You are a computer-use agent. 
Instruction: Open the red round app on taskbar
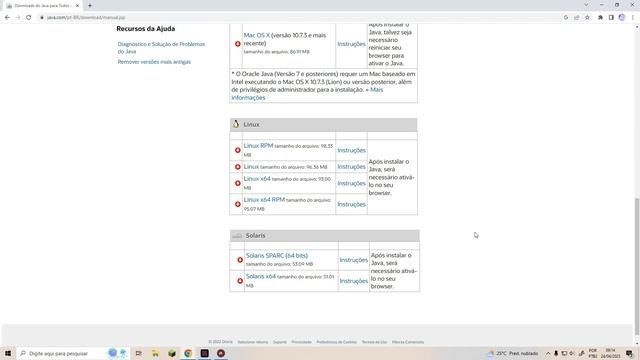coord(221,353)
